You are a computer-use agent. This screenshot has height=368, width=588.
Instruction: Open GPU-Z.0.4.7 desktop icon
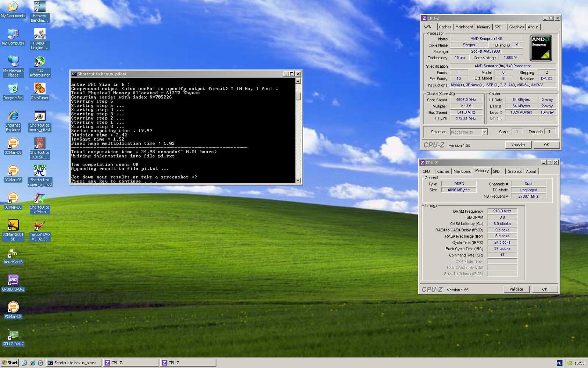[13, 337]
